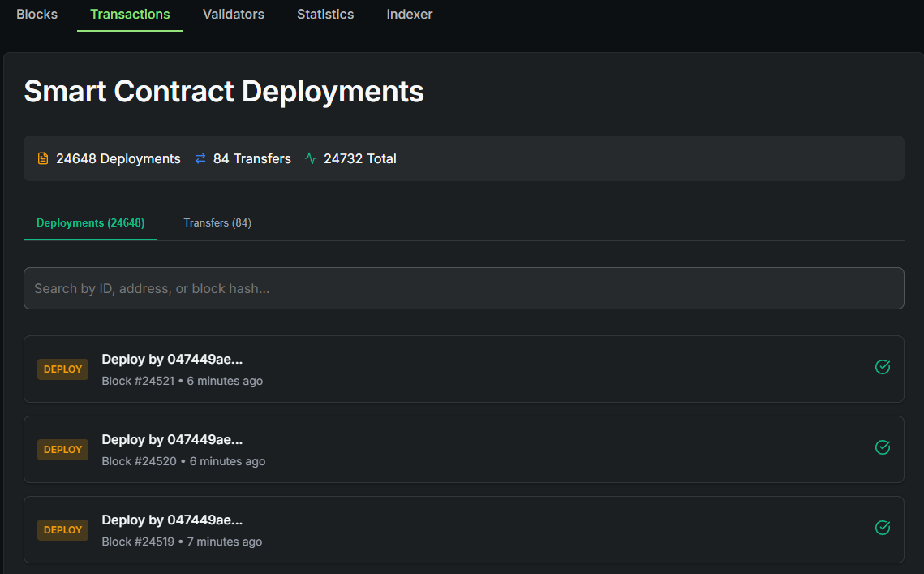Click the green checkmark on the first deployment

point(883,367)
